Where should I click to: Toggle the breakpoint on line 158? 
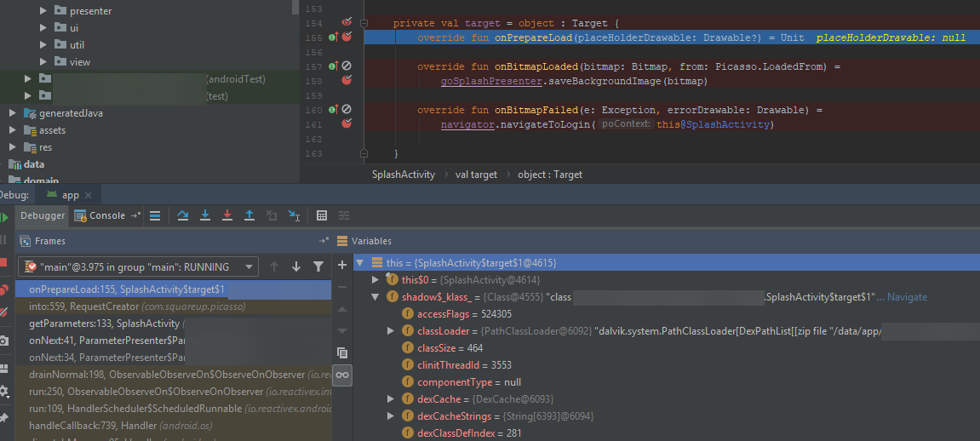pyautogui.click(x=347, y=80)
